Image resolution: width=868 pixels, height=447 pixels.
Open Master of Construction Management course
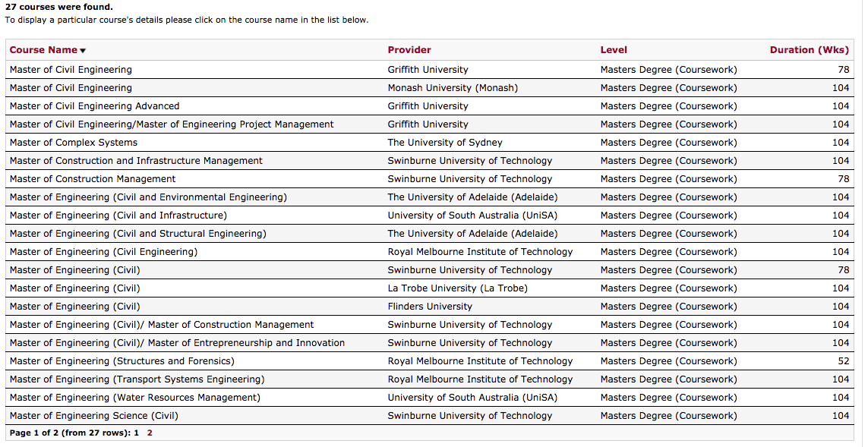[93, 179]
